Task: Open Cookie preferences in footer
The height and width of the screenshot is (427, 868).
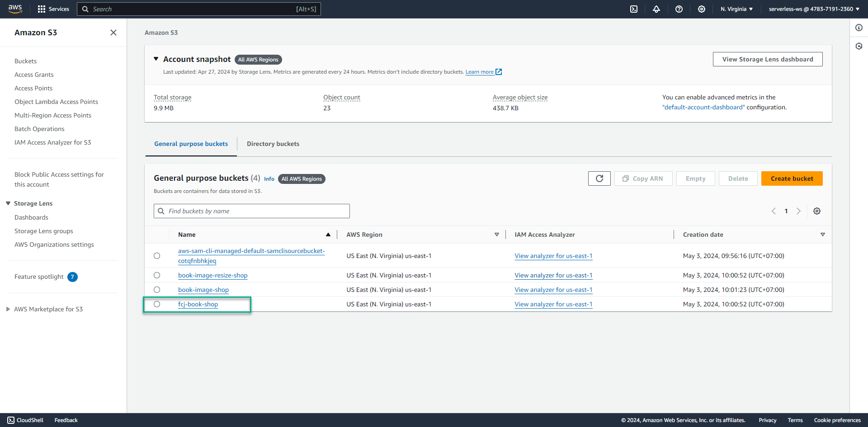Action: click(x=837, y=420)
